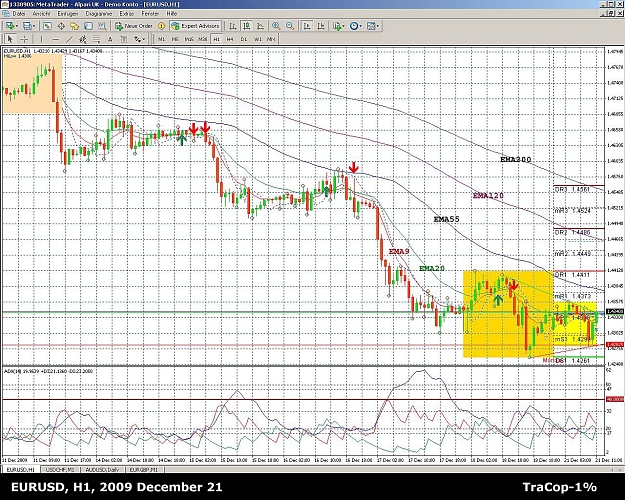Open the Datei menu
The height and width of the screenshot is (500, 625).
coord(19,14)
